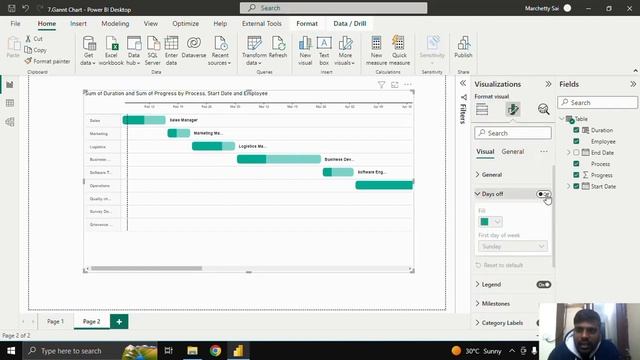
Task: Click Format painter
Action: (x=47, y=61)
